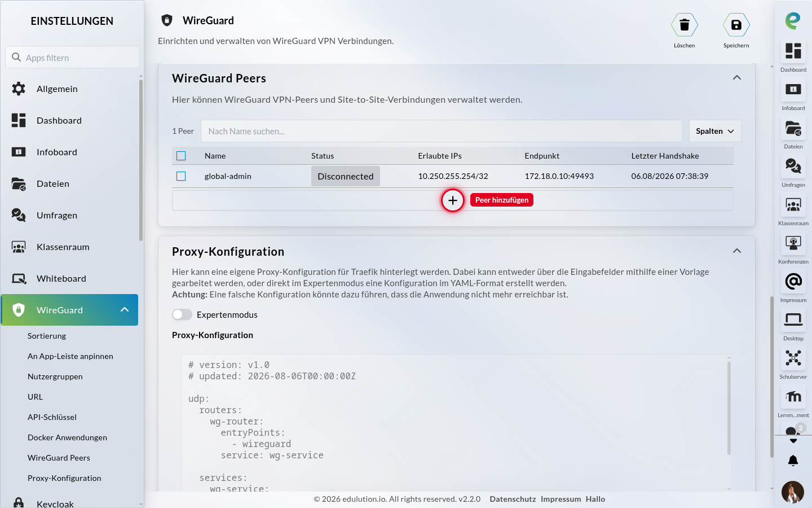Image resolution: width=812 pixels, height=508 pixels.
Task: Open Umfragen in the right app bar
Action: (x=793, y=166)
